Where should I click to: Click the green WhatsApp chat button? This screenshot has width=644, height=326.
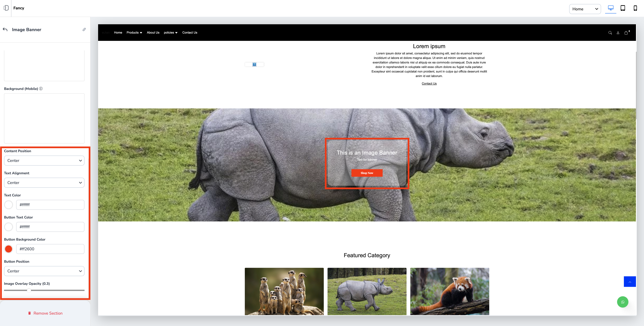click(x=623, y=302)
